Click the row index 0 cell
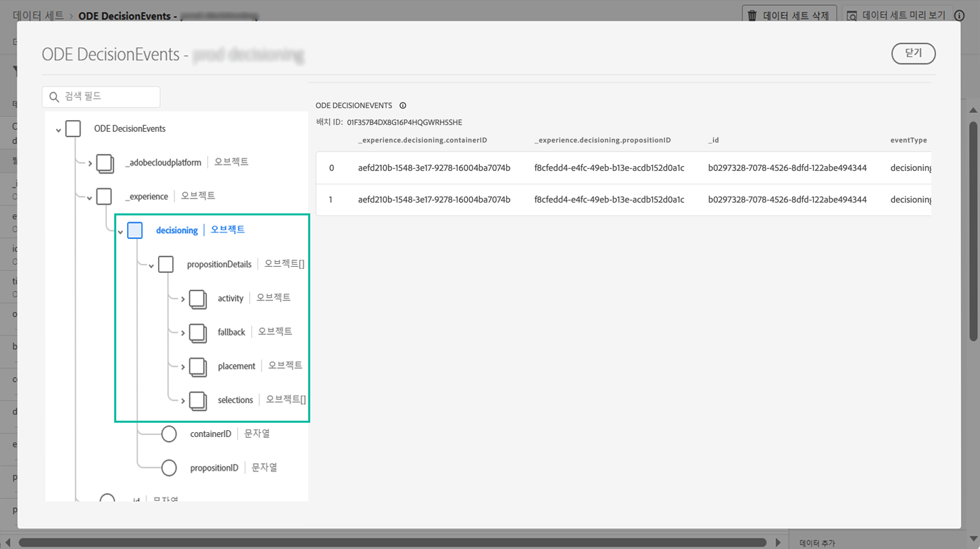980x549 pixels. [331, 167]
